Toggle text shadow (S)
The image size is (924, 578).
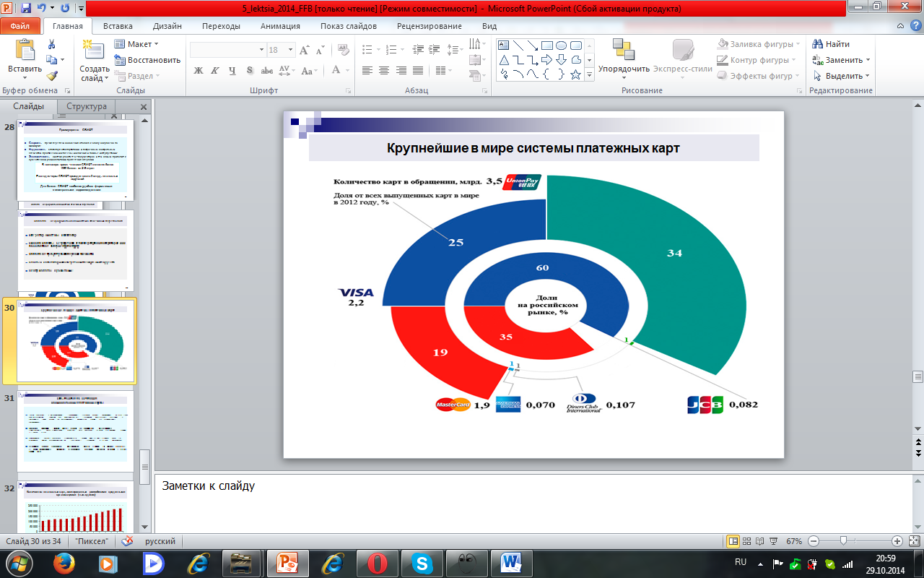(249, 70)
